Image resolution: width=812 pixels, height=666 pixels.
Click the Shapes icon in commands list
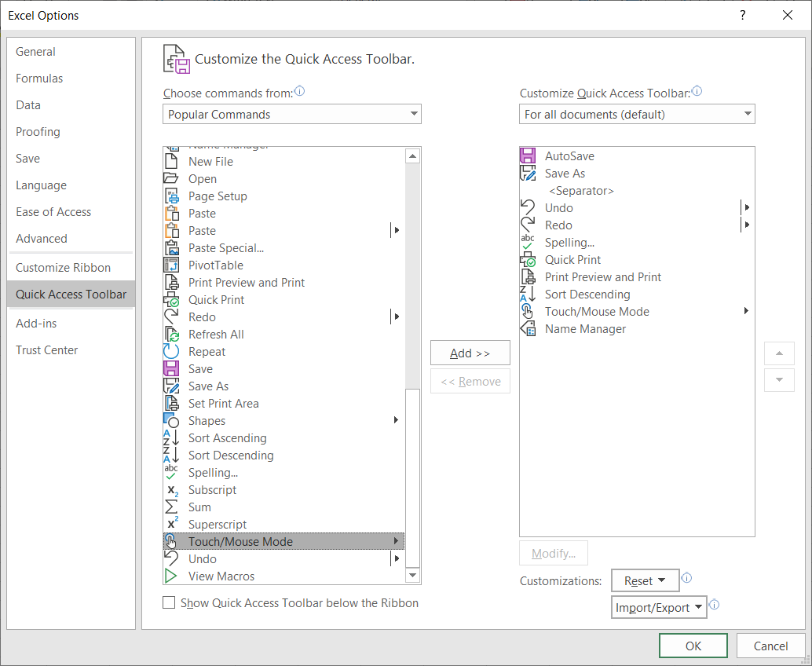[171, 420]
